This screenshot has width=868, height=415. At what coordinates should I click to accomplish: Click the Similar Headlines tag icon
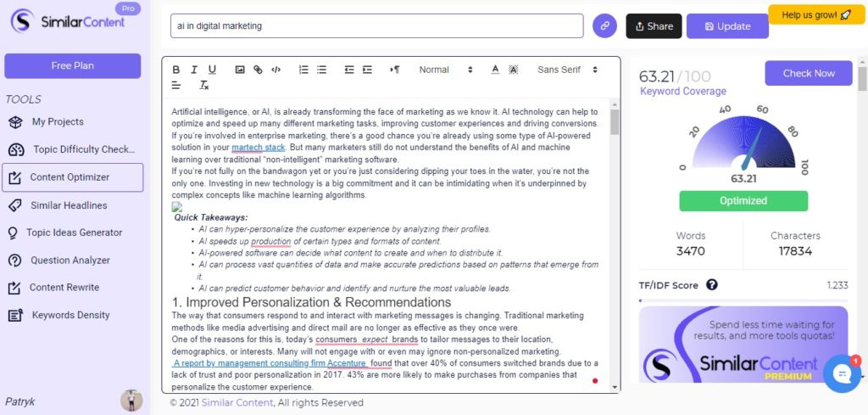pos(15,205)
